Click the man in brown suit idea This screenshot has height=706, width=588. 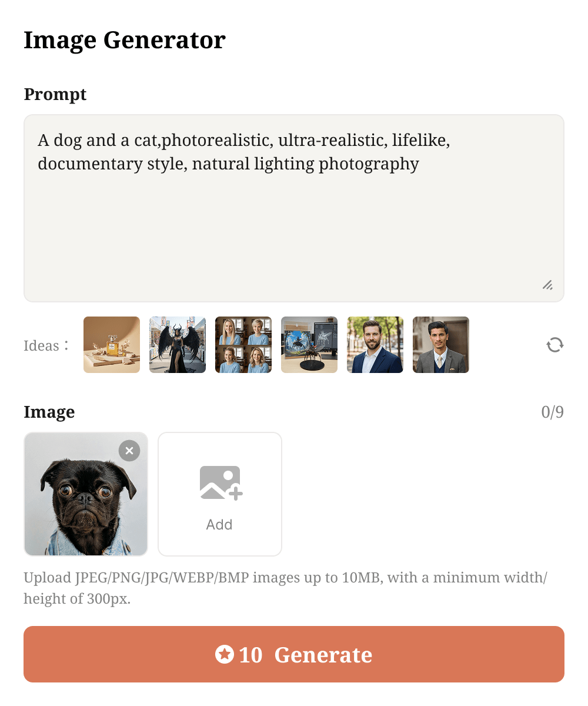[x=440, y=345]
